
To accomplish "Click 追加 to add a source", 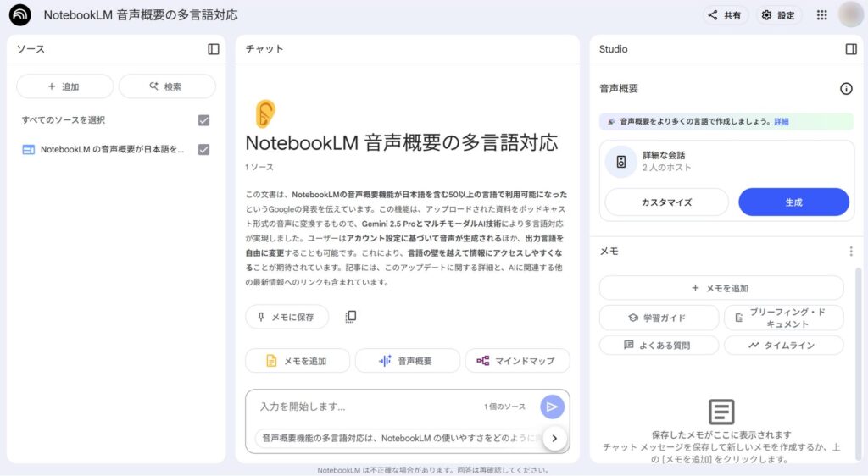I will tap(64, 86).
